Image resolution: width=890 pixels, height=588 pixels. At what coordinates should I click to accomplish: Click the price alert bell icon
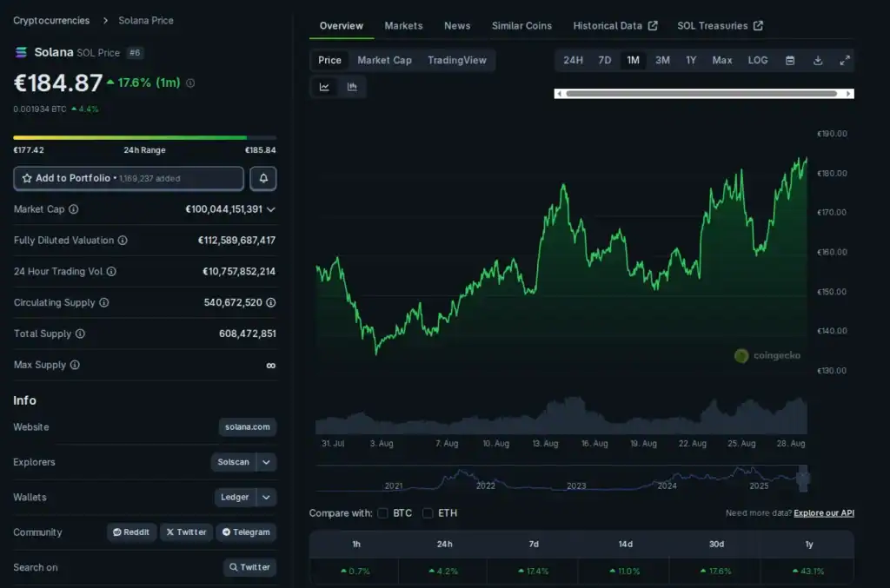(263, 178)
